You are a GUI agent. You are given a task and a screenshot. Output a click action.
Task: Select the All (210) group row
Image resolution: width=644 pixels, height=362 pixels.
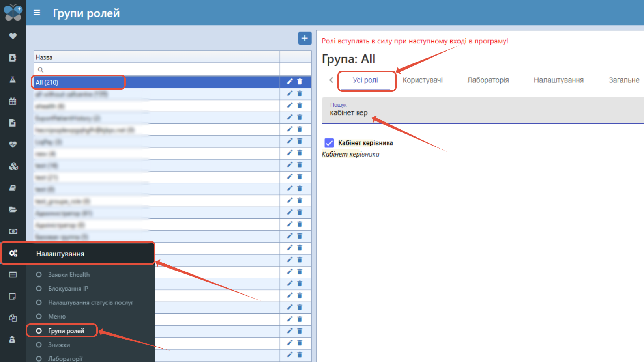click(x=157, y=82)
